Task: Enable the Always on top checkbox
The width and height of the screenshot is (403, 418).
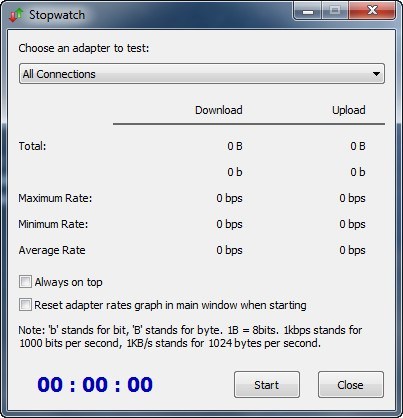Action: (x=25, y=282)
